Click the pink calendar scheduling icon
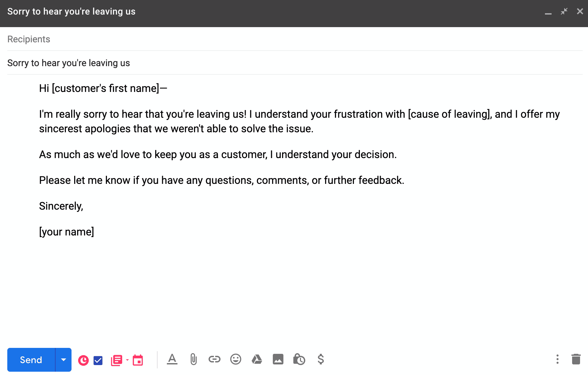The image size is (588, 375). tap(138, 360)
